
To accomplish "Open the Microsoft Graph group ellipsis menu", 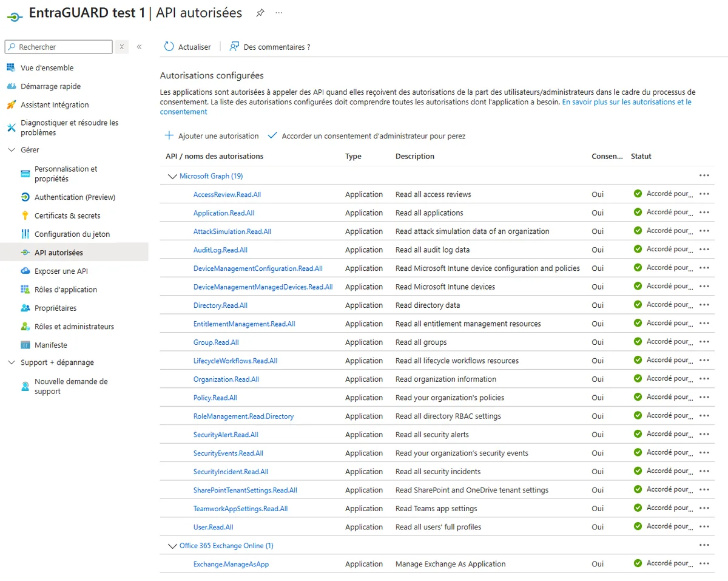I will point(704,175).
